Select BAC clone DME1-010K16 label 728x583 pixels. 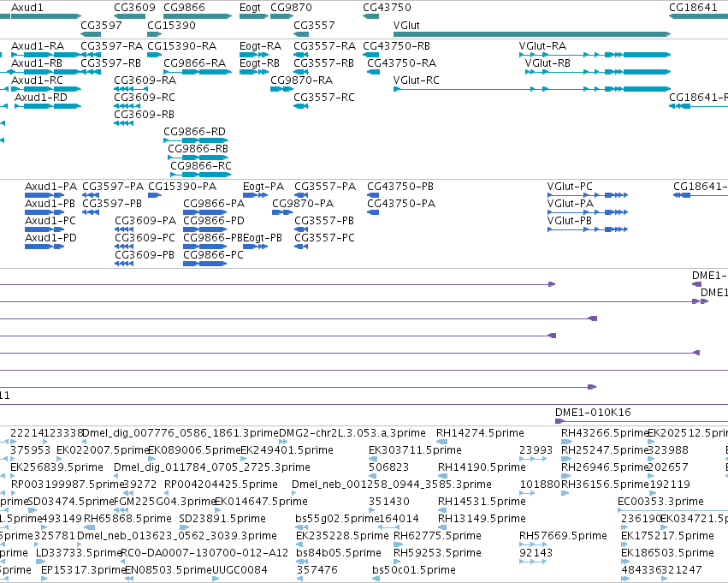pos(593,413)
